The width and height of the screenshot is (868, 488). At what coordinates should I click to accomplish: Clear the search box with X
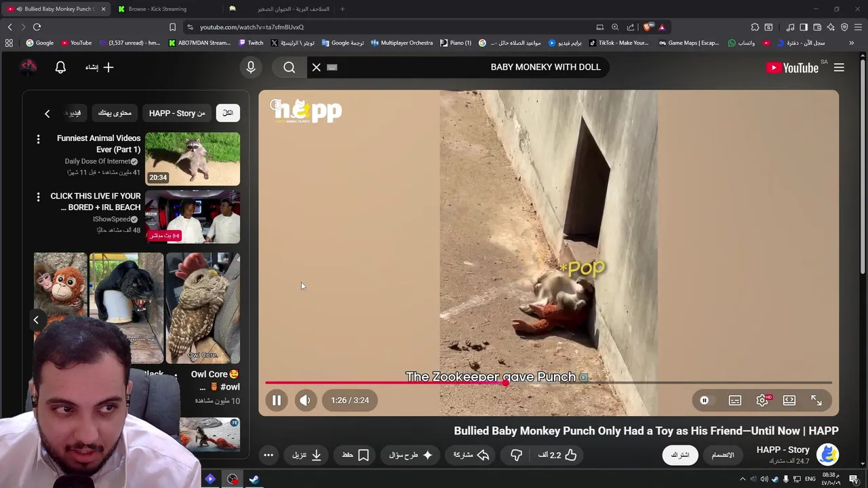[316, 67]
